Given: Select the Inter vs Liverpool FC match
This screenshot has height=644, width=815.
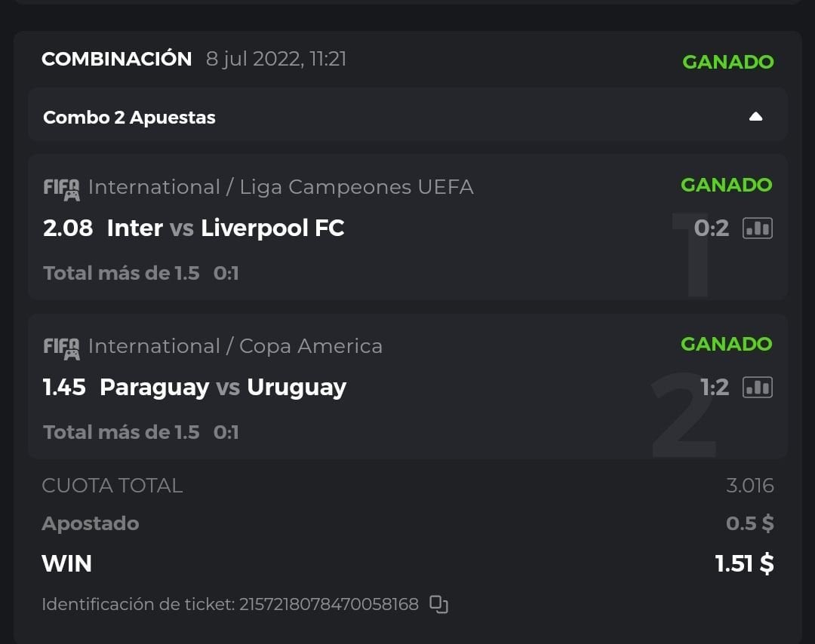Looking at the screenshot, I should pyautogui.click(x=226, y=228).
